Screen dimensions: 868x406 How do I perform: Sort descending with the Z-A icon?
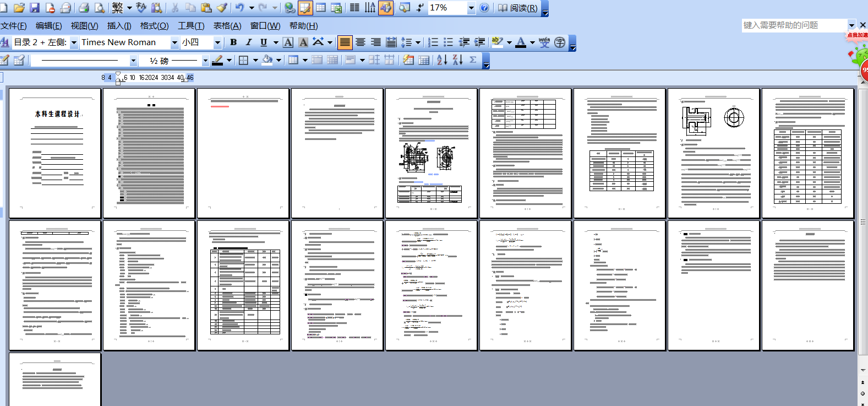click(457, 61)
